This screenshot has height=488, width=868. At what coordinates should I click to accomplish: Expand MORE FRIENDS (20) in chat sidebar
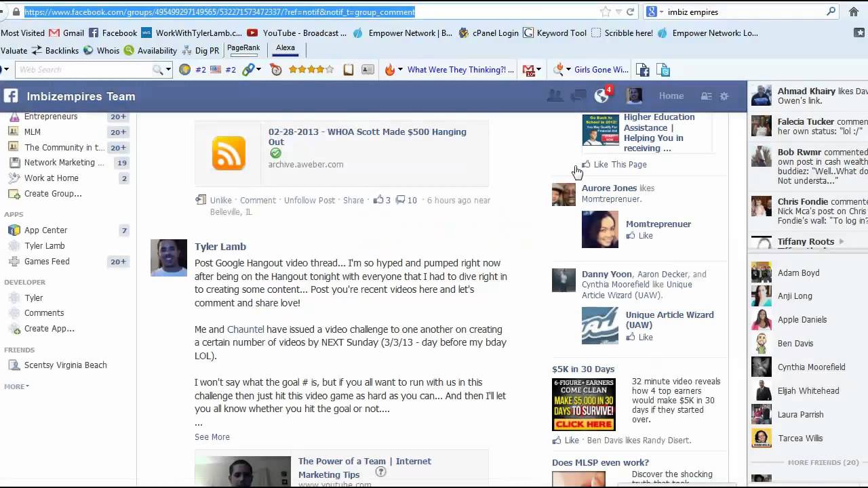coord(823,462)
